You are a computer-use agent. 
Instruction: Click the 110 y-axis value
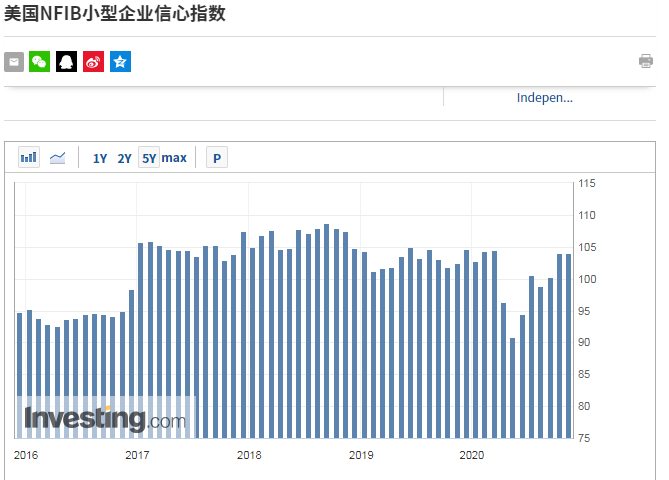coord(587,215)
